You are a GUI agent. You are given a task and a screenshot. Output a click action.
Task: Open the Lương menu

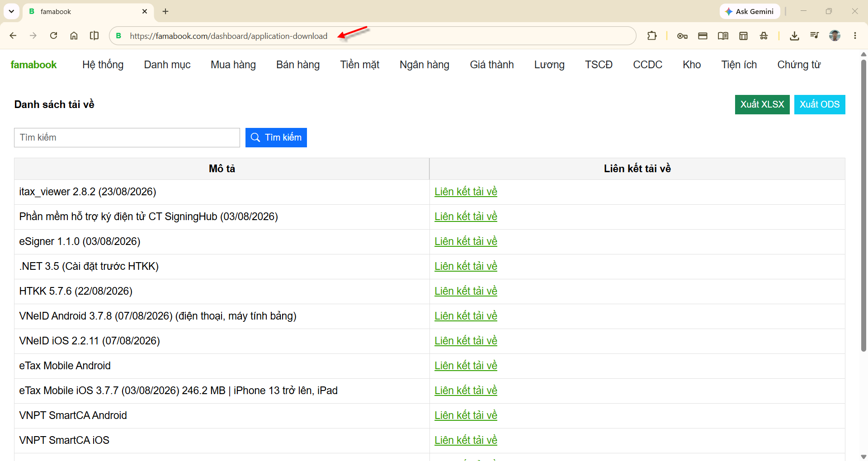coord(549,65)
